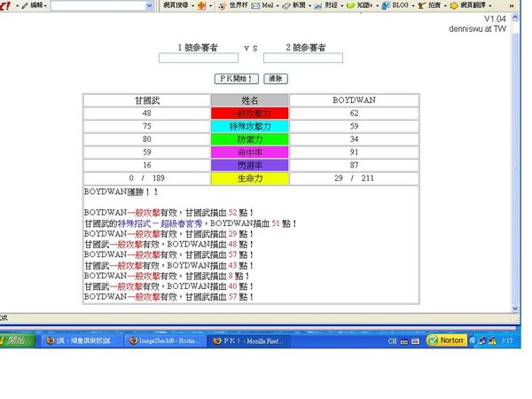Image resolution: width=532 pixels, height=399 pixels.
Task: Click the Windows Start button
Action: (x=16, y=340)
